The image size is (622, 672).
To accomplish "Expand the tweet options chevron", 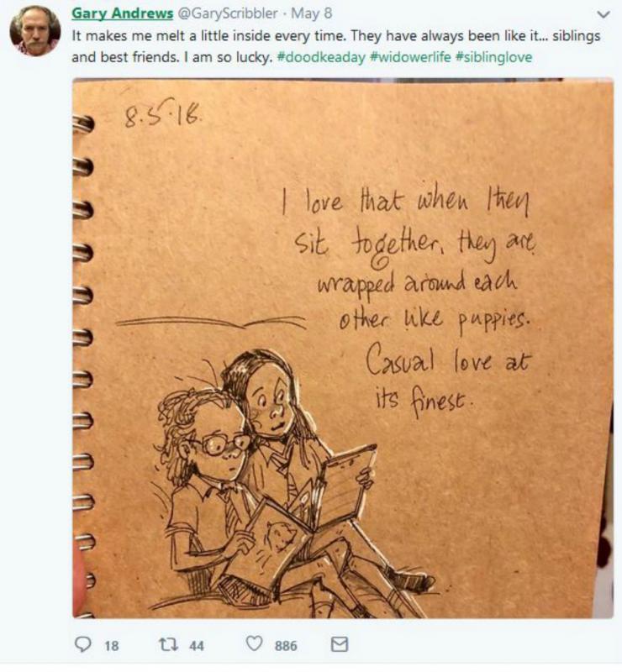I will [x=604, y=14].
